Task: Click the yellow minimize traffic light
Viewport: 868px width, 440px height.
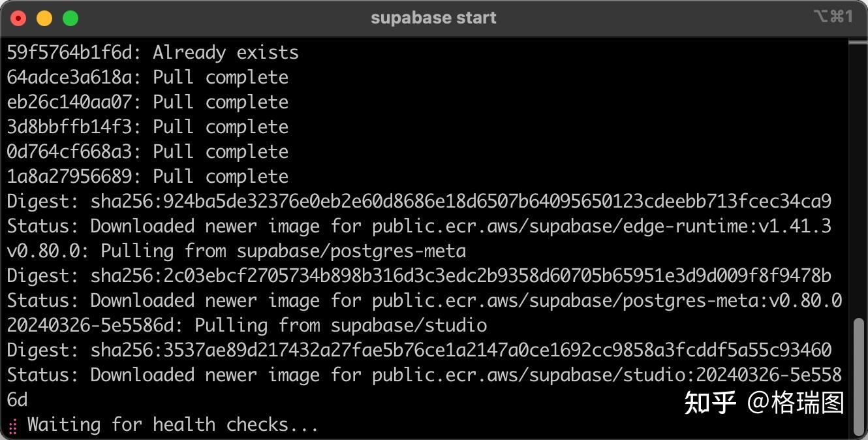Action: point(44,18)
